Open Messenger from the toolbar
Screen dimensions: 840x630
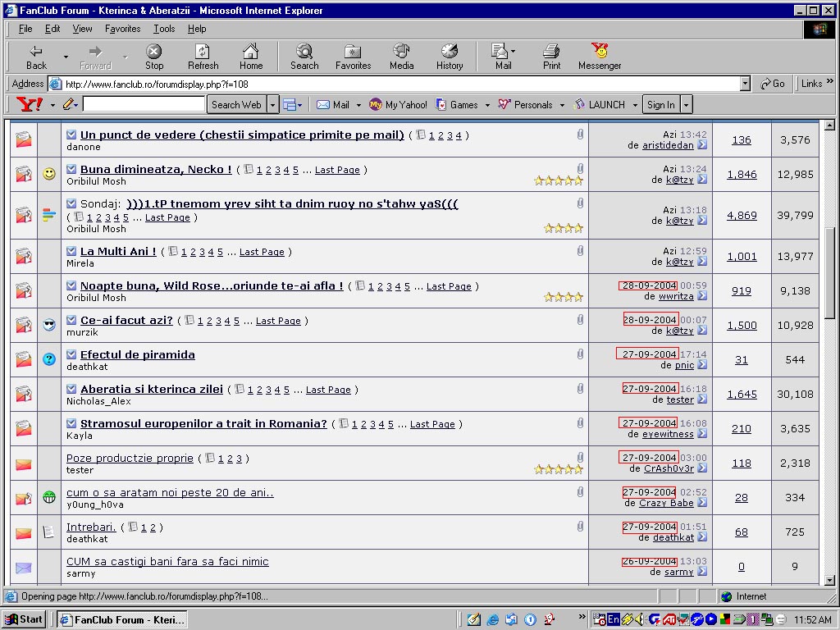600,56
